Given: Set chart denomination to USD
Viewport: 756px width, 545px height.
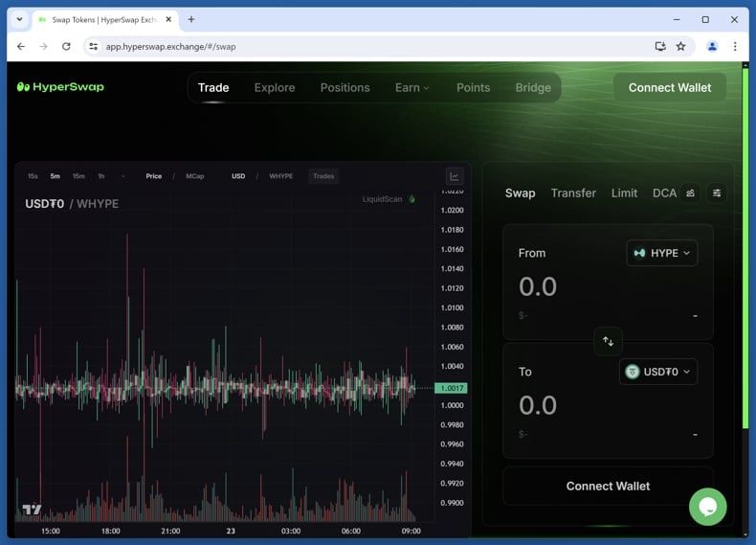Looking at the screenshot, I should tap(238, 176).
